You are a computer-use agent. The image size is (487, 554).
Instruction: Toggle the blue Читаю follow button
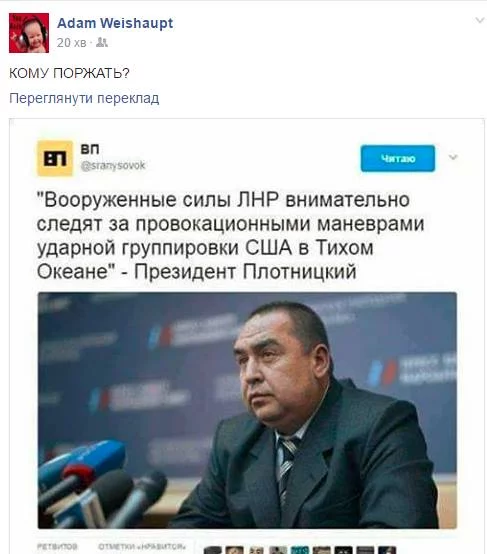coord(398,158)
